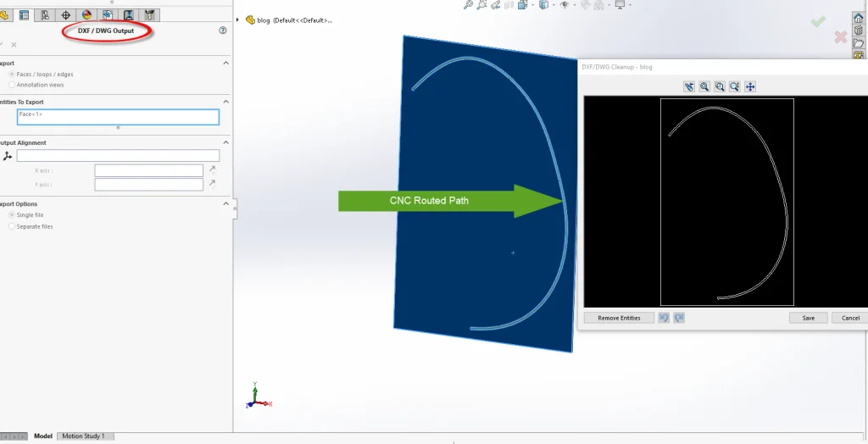Viewport: 868px width, 444px height.
Task: Open the DisplayManager color wheel tab
Action: pos(86,15)
